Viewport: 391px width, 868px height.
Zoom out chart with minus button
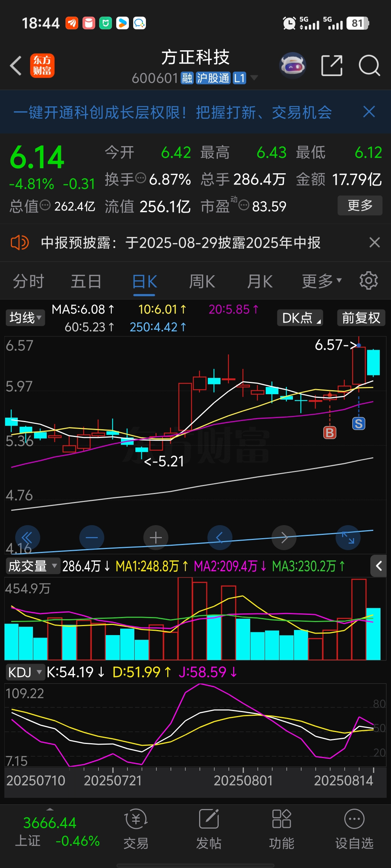tap(92, 537)
